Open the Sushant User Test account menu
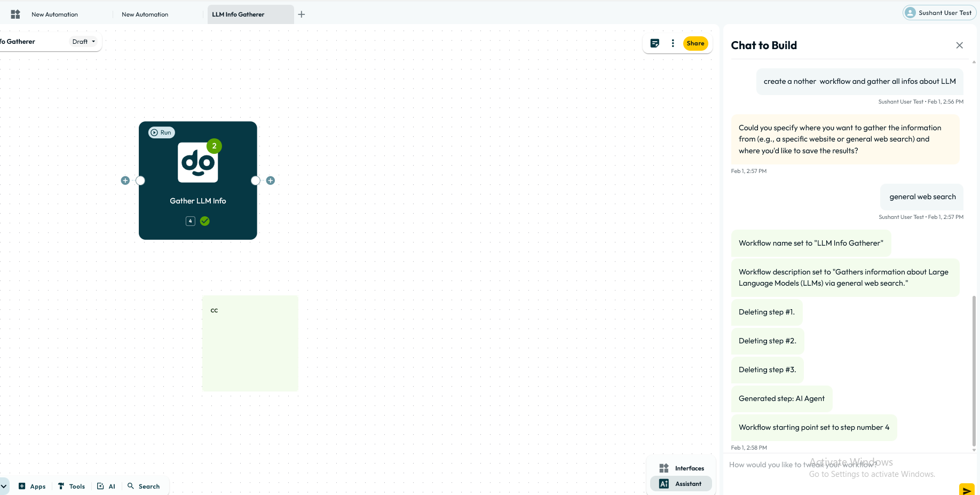 click(939, 13)
